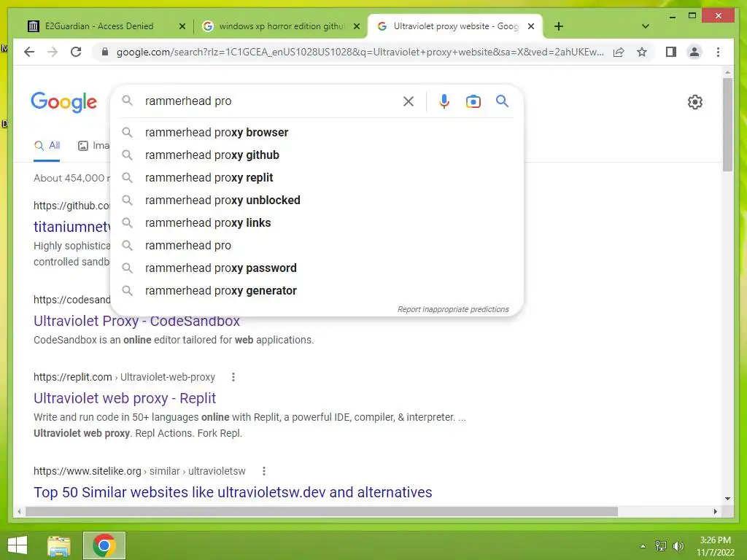747x560 pixels.
Task: Close the E2Guardian Access Denied tab
Action: [182, 27]
